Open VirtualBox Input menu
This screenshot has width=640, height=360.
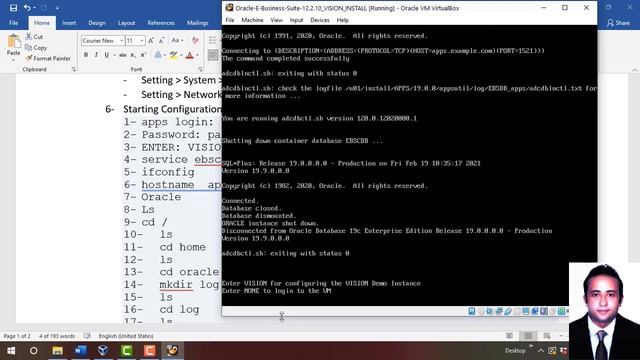tap(296, 20)
